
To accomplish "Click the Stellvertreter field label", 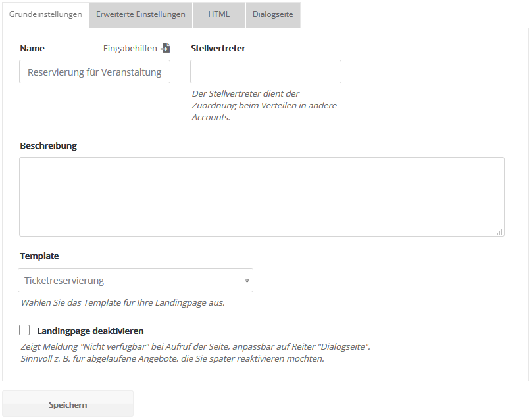I will pyautogui.click(x=218, y=48).
